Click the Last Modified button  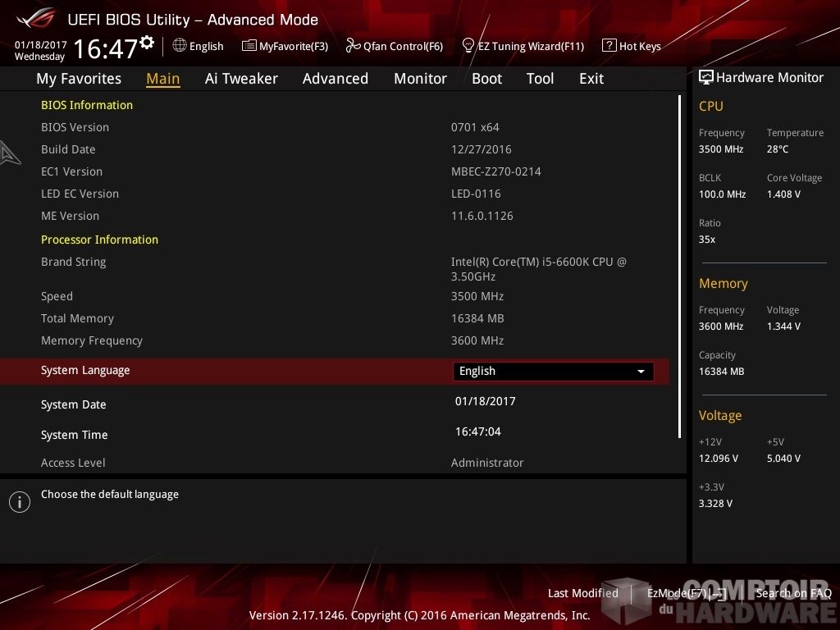582,593
